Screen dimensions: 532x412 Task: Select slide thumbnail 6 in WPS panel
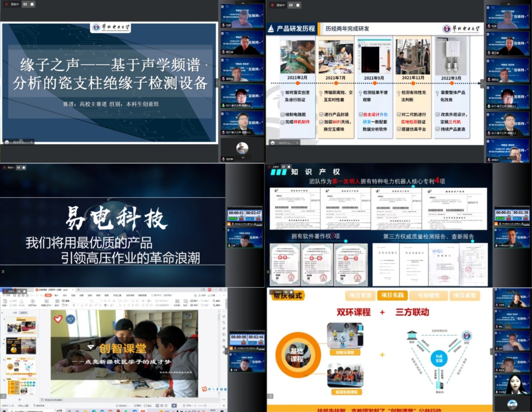coord(21,387)
